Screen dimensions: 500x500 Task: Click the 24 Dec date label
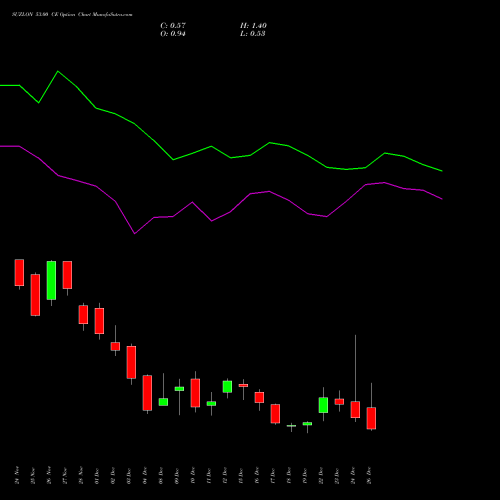click(353, 475)
